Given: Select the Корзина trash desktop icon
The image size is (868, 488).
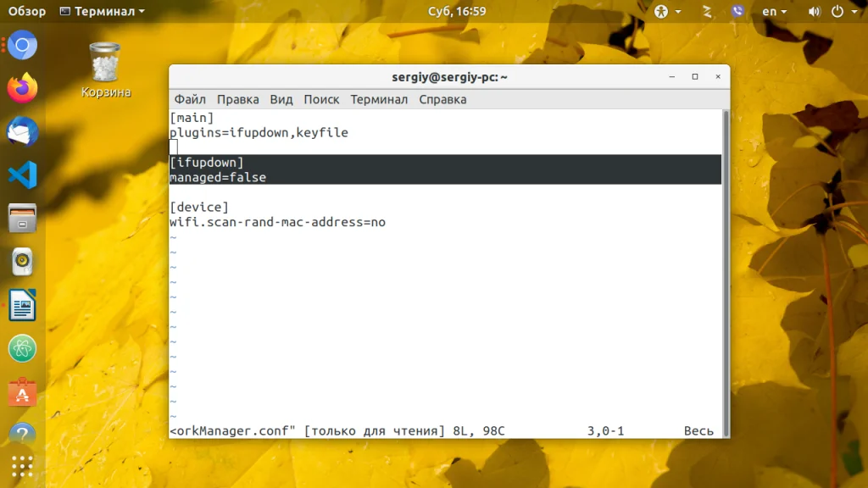Looking at the screenshot, I should [105, 70].
